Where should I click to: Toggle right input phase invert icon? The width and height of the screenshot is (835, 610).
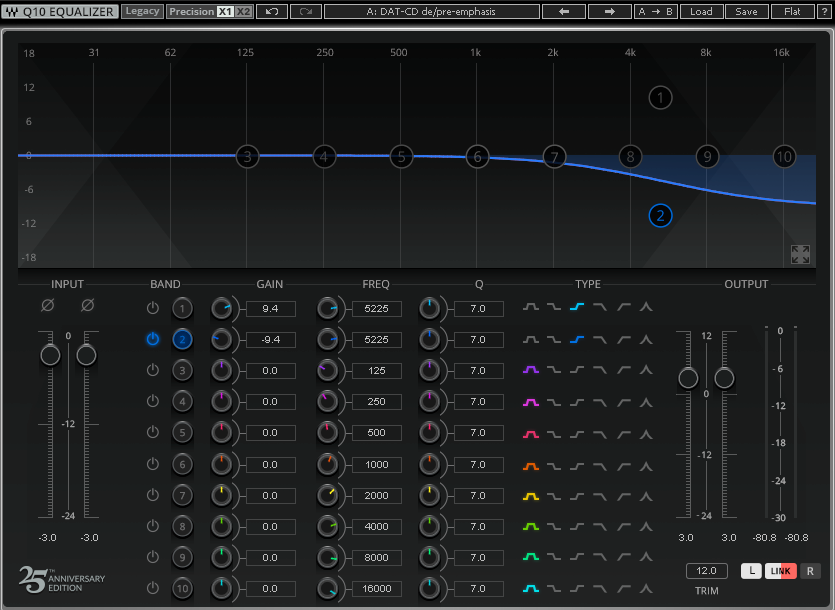(x=88, y=305)
